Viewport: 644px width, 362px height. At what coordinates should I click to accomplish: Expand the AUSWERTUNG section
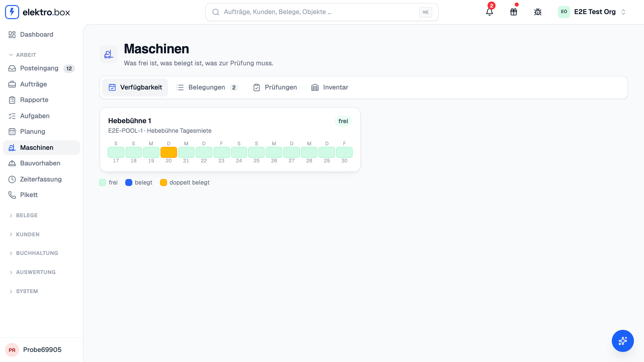coord(32,272)
